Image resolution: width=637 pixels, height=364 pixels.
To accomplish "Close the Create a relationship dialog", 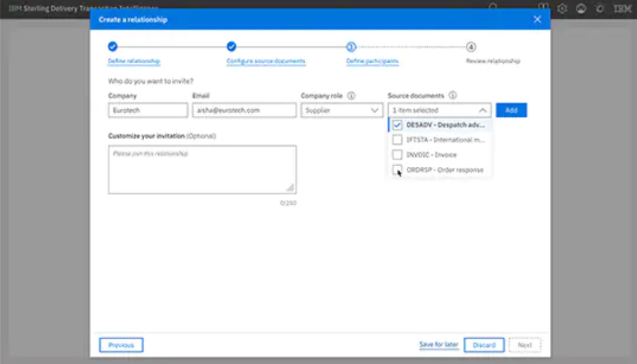I will pyautogui.click(x=537, y=20).
